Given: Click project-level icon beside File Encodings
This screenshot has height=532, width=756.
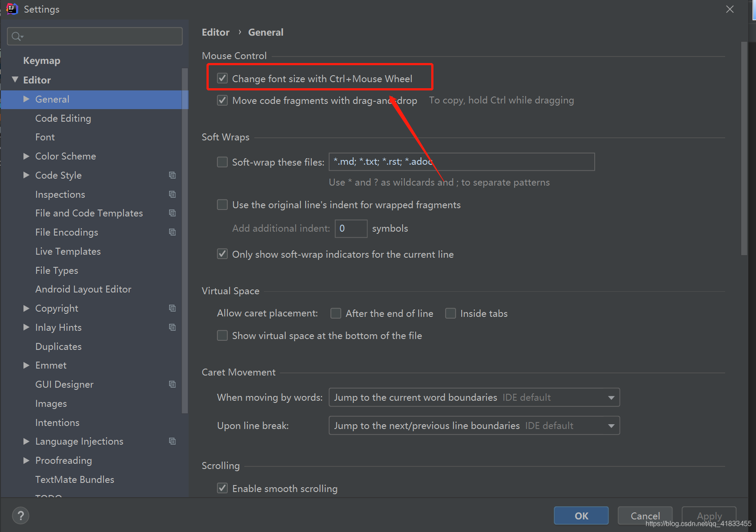Looking at the screenshot, I should pyautogui.click(x=172, y=232).
